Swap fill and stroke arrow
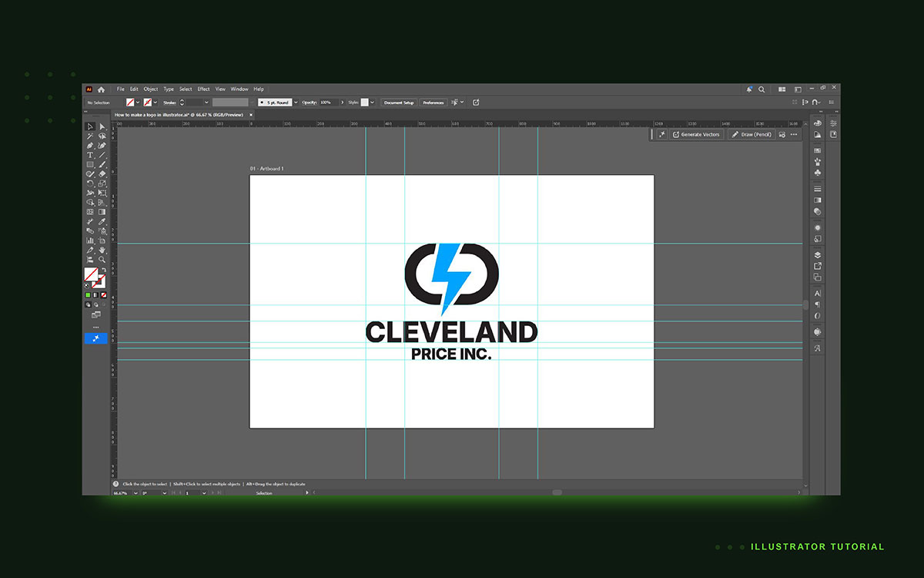 click(x=103, y=269)
